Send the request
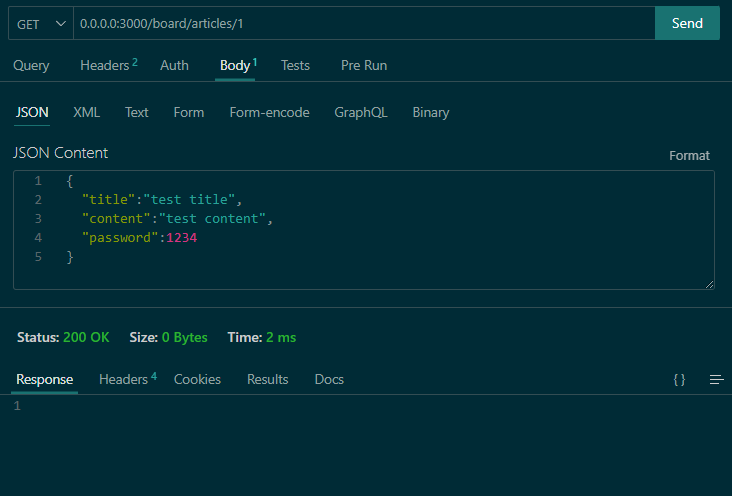The height and width of the screenshot is (496, 732). click(687, 23)
